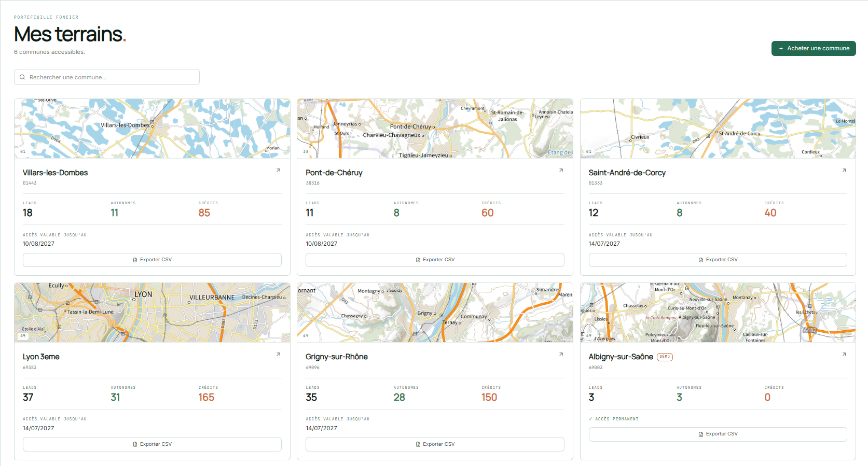Click the expiry date 10/08/2027 for Pont-de-Chéruy
This screenshot has height=466, width=868.
tap(322, 244)
